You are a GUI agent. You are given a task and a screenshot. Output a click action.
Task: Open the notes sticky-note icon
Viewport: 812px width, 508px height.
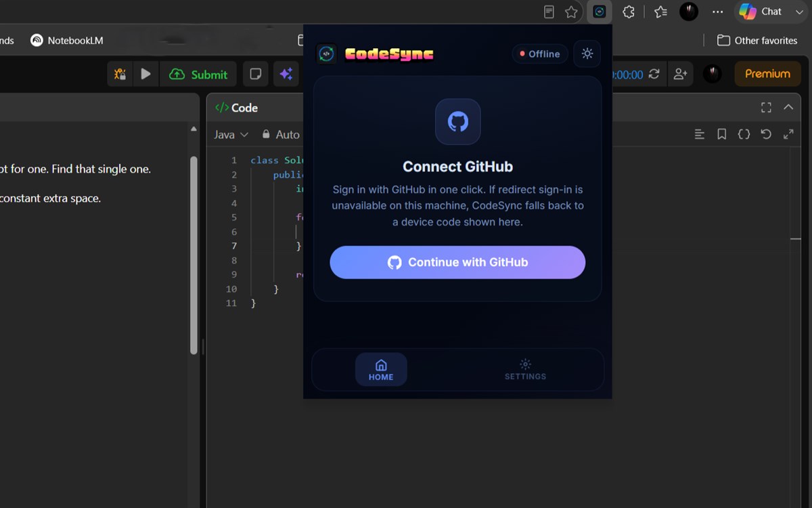(x=256, y=75)
